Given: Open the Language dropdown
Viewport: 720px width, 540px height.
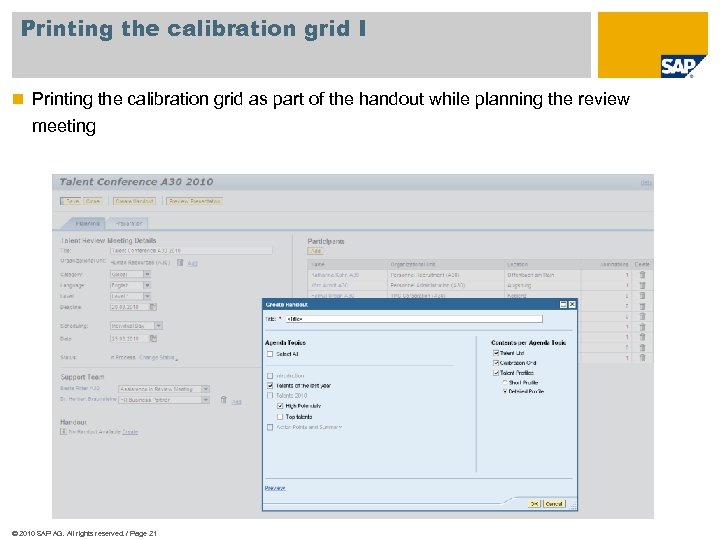Looking at the screenshot, I should (147, 285).
